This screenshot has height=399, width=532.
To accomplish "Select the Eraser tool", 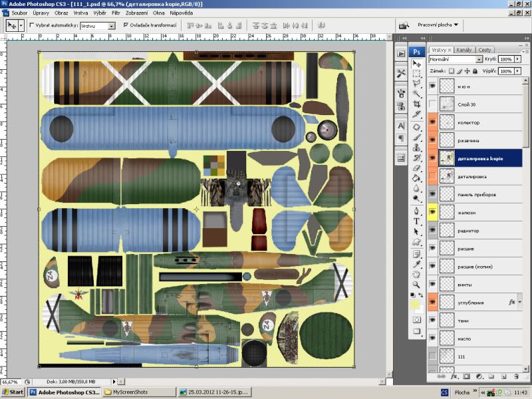I will (417, 168).
